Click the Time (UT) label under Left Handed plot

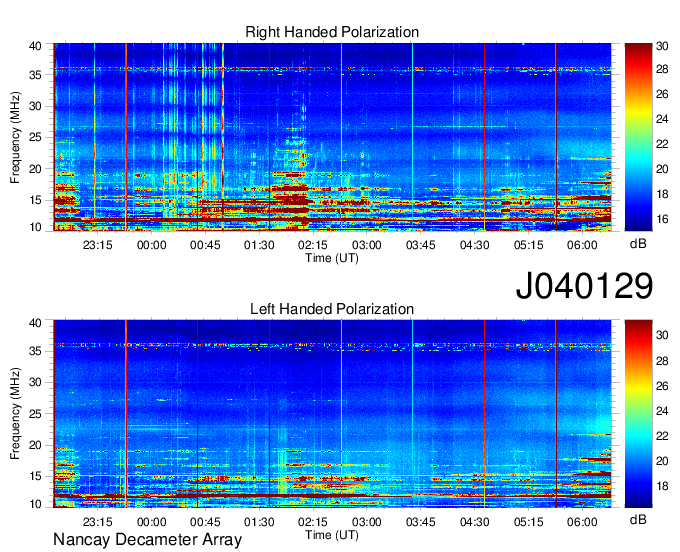coord(332,535)
